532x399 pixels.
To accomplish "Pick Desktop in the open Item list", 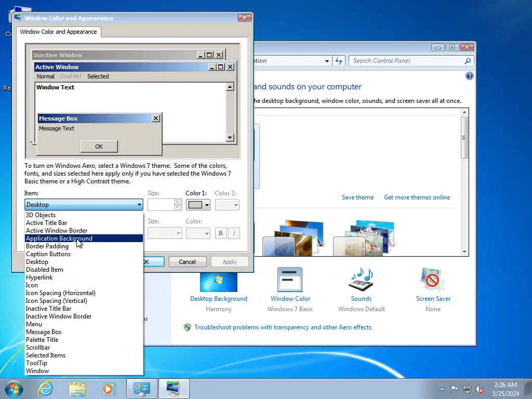I will [84, 262].
